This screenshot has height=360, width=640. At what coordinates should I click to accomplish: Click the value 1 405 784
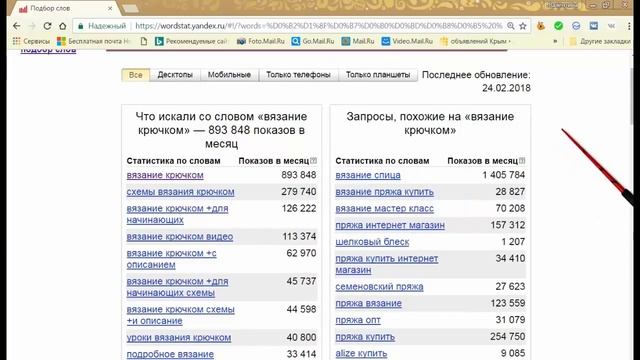(504, 175)
